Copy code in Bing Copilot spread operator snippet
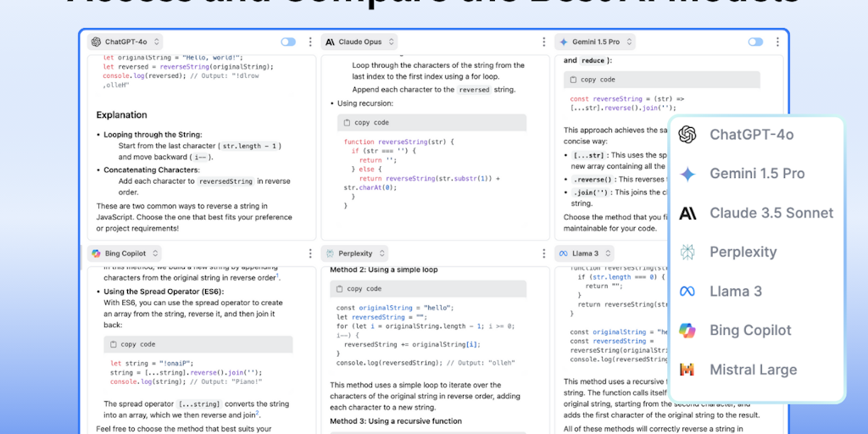Image resolution: width=868 pixels, height=434 pixels. point(138,344)
